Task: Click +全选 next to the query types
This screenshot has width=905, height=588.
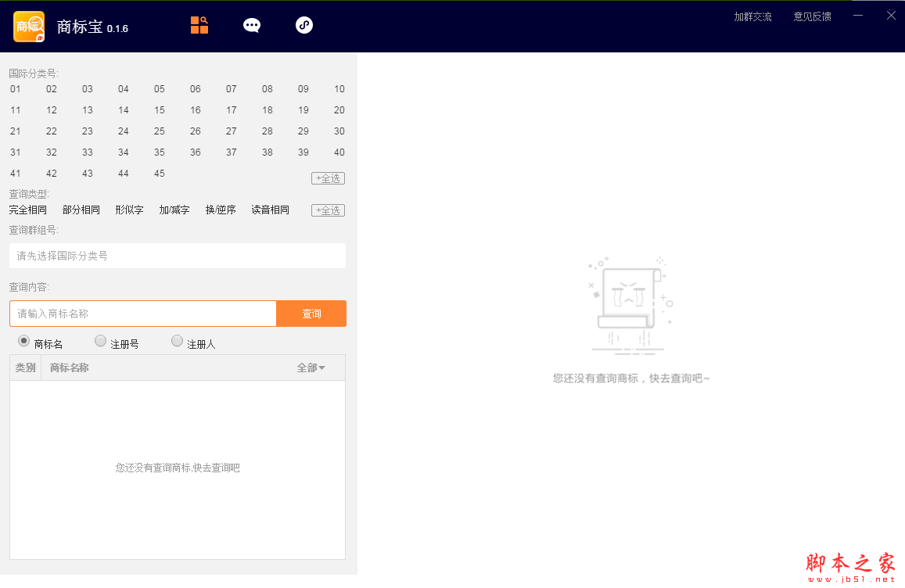Action: click(328, 210)
